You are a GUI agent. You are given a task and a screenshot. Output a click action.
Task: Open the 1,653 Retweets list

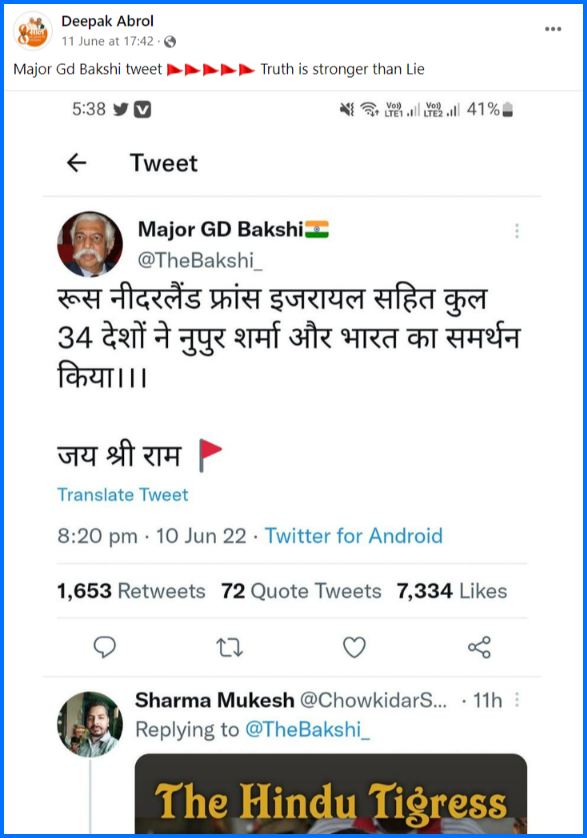coord(131,591)
